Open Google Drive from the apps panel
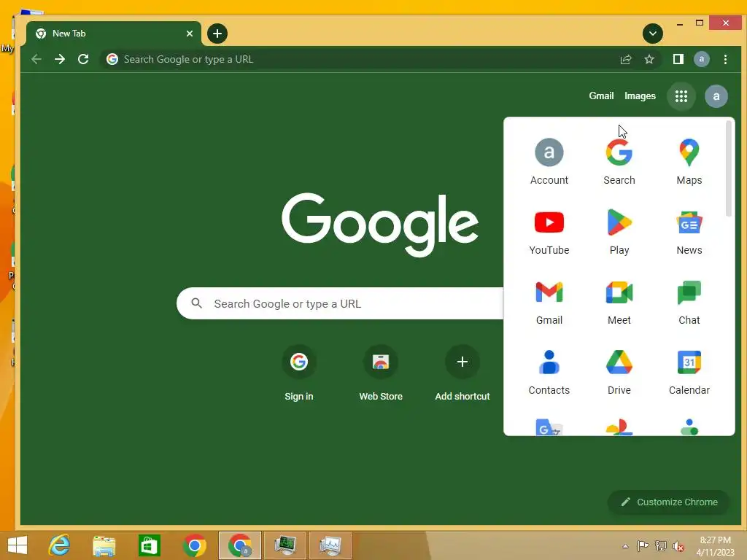The width and height of the screenshot is (747, 560). pyautogui.click(x=619, y=372)
